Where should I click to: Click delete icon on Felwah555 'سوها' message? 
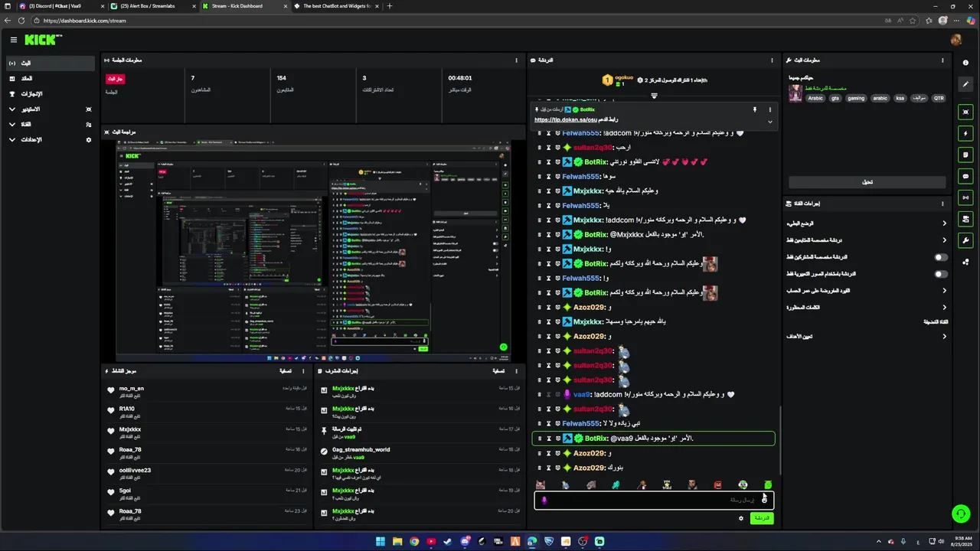(x=539, y=177)
